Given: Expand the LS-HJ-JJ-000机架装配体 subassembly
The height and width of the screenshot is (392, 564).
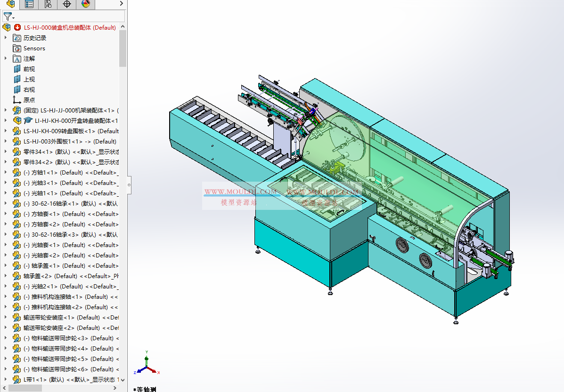Looking at the screenshot, I should 6,110.
